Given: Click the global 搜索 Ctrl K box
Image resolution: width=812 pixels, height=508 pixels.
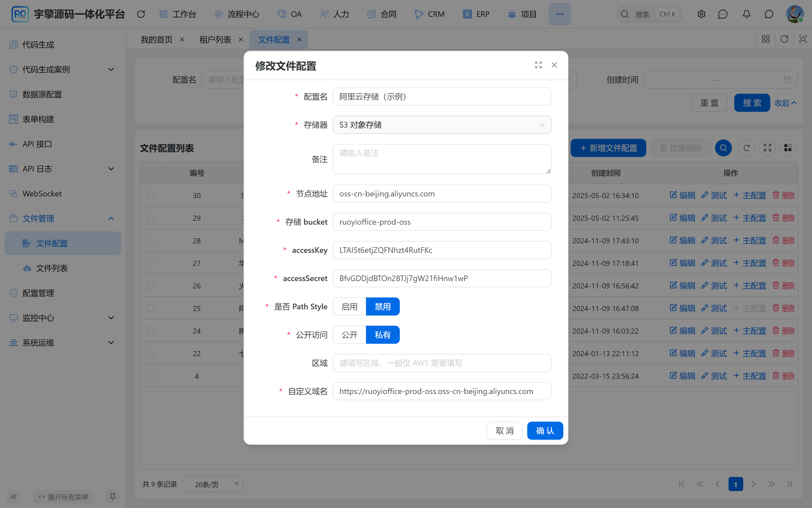Looking at the screenshot, I should point(649,14).
